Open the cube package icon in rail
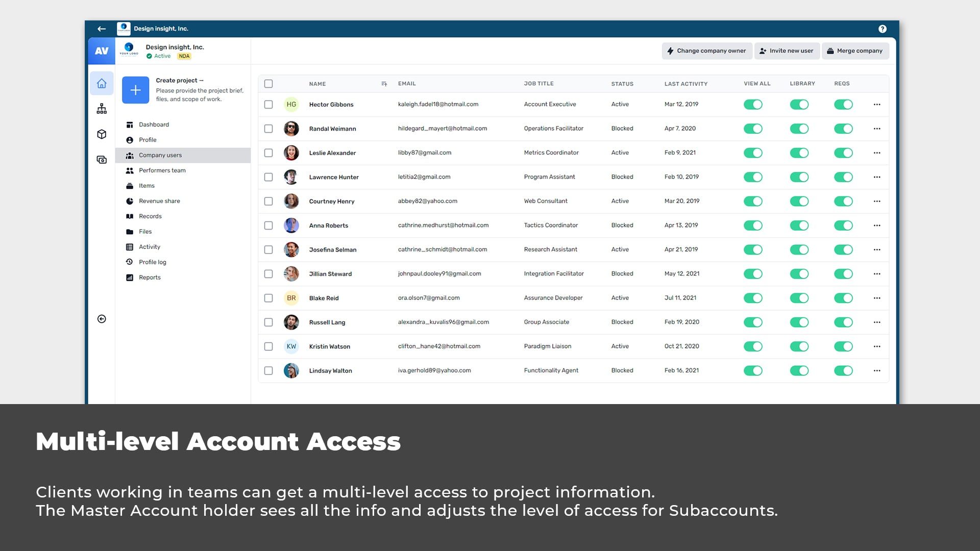The height and width of the screenshot is (551, 980). pyautogui.click(x=102, y=134)
